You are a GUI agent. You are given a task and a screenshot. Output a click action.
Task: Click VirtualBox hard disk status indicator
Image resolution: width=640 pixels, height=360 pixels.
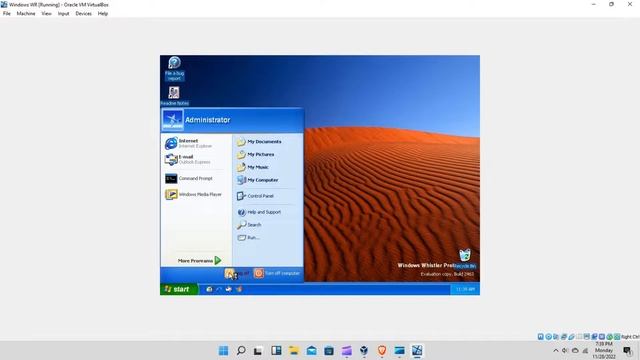tap(540, 337)
